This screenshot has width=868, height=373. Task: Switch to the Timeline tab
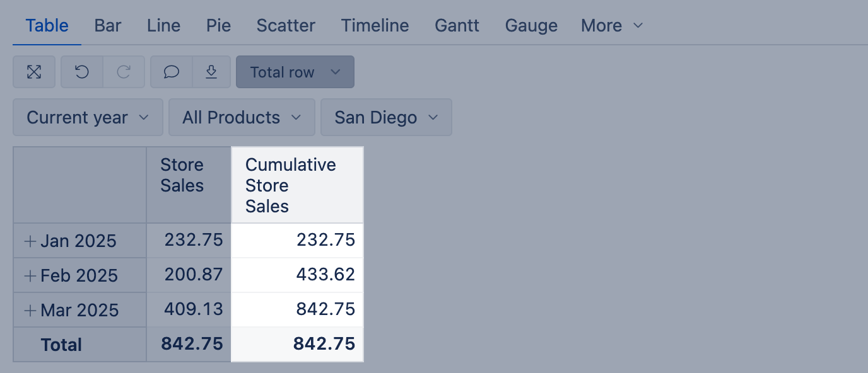375,26
